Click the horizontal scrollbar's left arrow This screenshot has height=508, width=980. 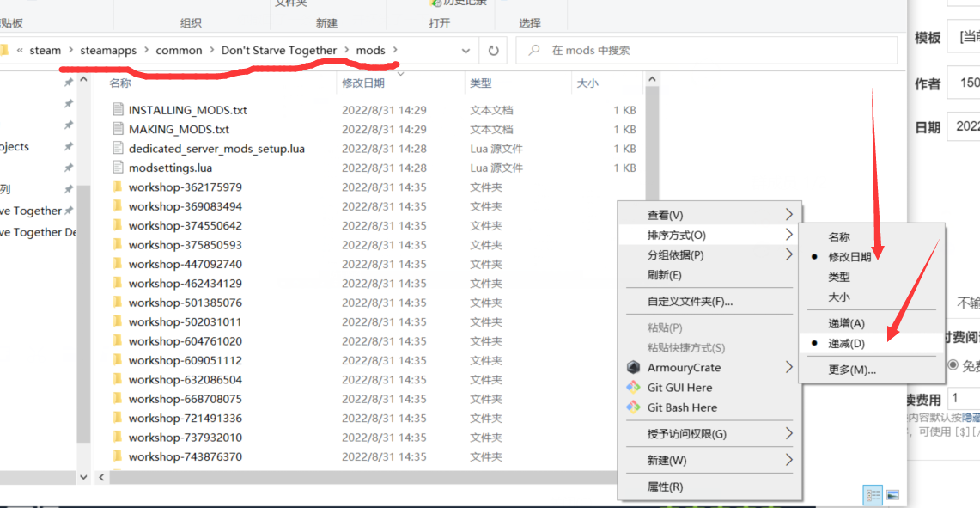coord(101,477)
